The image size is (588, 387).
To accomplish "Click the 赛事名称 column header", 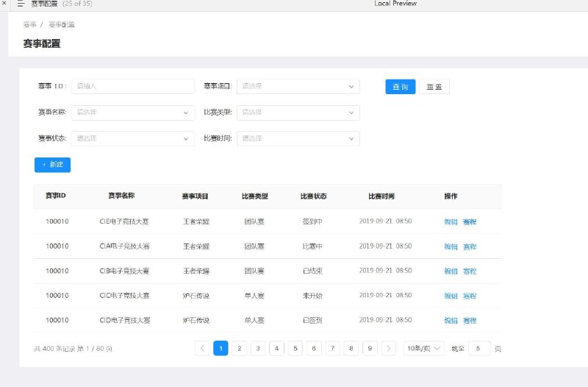I will 121,196.
